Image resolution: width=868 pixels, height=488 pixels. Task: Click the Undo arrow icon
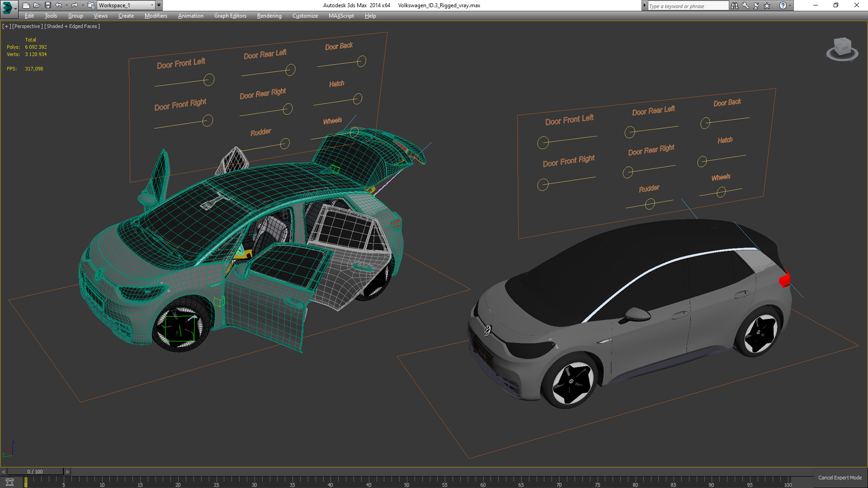pos(58,5)
